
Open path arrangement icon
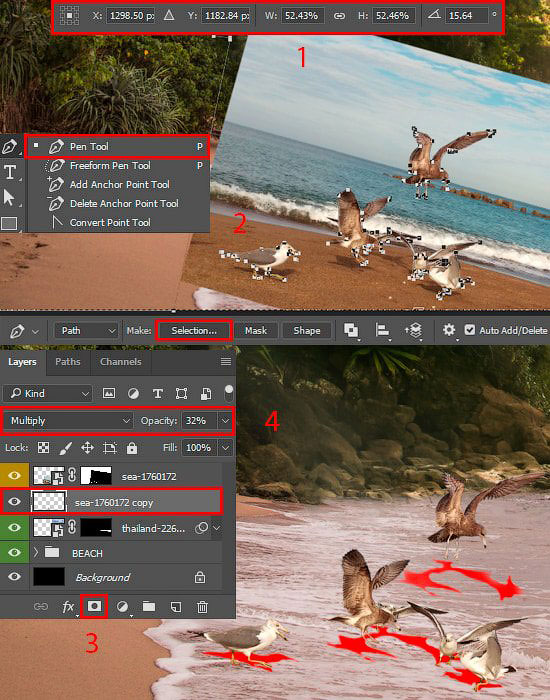click(x=413, y=331)
